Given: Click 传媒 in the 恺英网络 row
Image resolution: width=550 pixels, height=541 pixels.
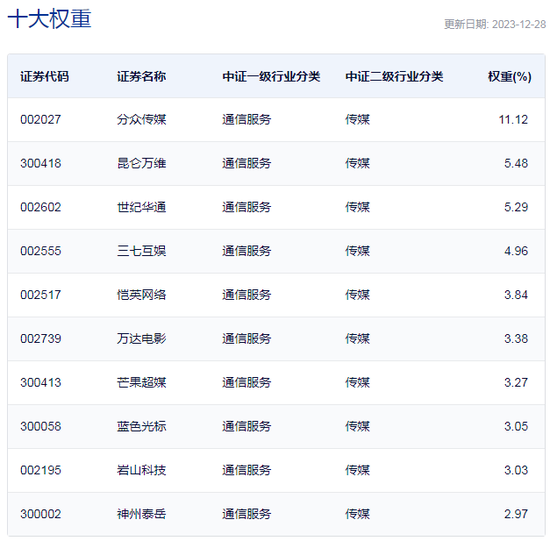Looking at the screenshot, I should tap(357, 295).
